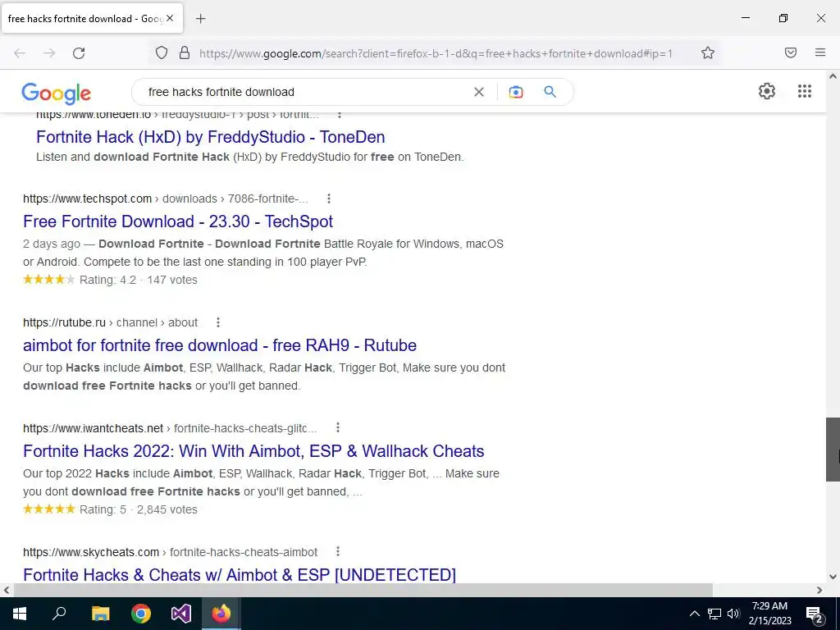Open the tracking protection shield icon
Image resolution: width=840 pixels, height=630 pixels.
[x=162, y=52]
